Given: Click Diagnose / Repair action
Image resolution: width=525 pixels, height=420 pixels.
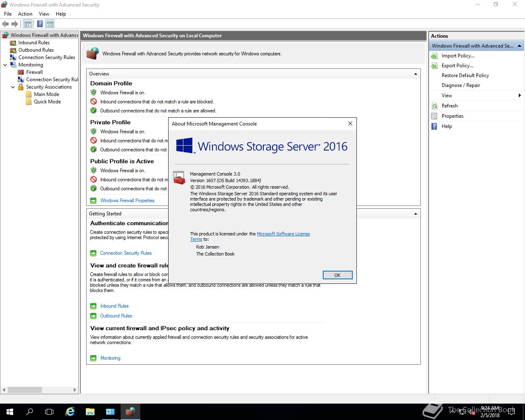Looking at the screenshot, I should [461, 85].
